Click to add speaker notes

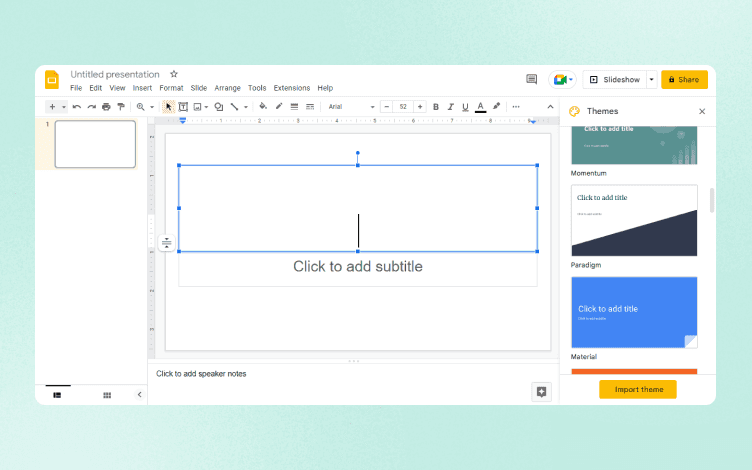click(201, 374)
